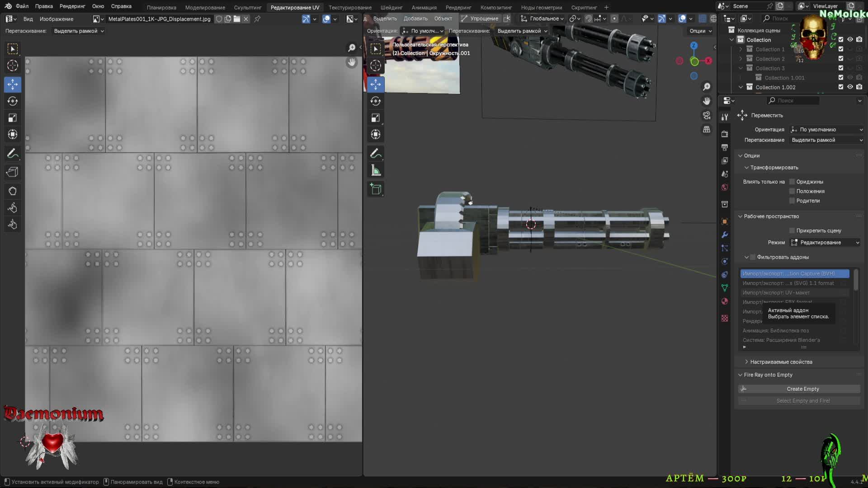The height and width of the screenshot is (488, 868).
Task: Select the Scale tool in 3D viewport
Action: point(376,118)
